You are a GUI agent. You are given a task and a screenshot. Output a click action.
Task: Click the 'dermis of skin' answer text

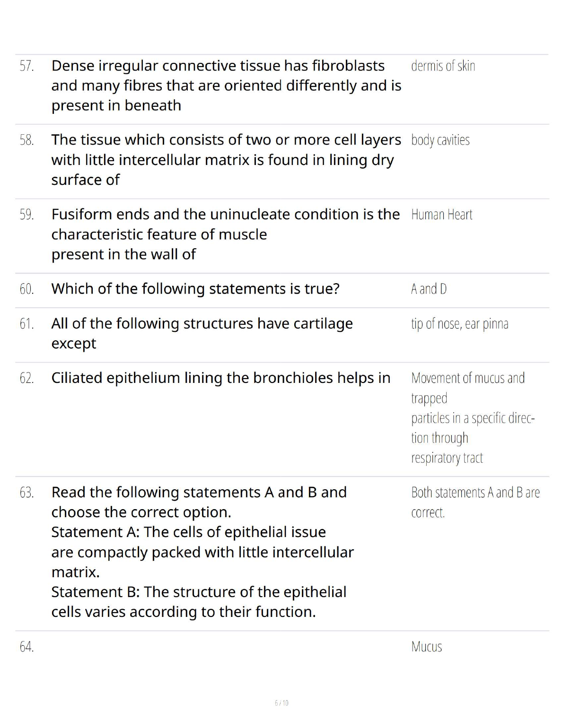click(x=443, y=66)
